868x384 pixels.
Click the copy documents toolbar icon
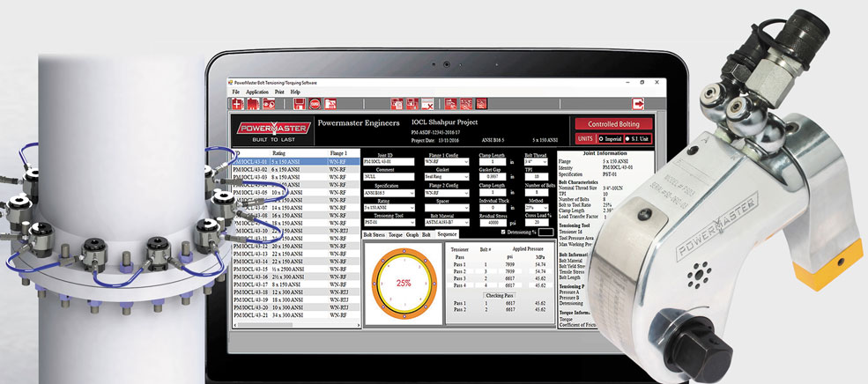coord(397,103)
